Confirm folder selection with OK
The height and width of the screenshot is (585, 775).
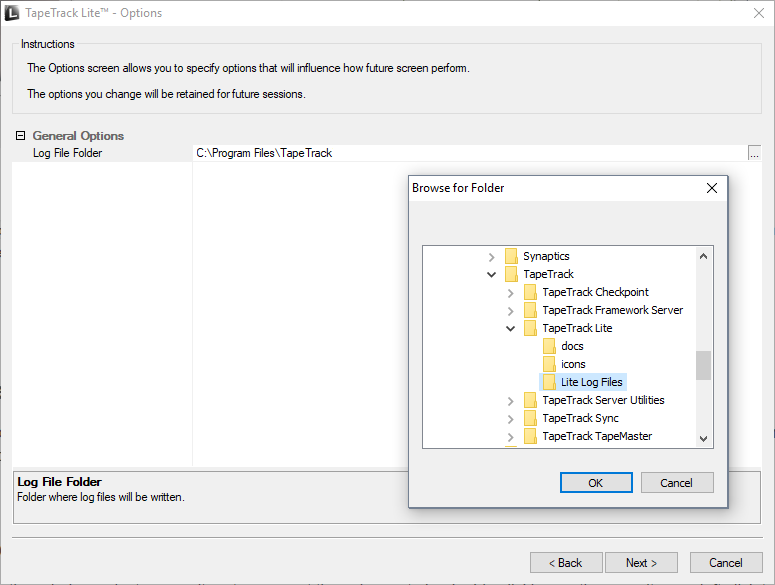pos(596,483)
